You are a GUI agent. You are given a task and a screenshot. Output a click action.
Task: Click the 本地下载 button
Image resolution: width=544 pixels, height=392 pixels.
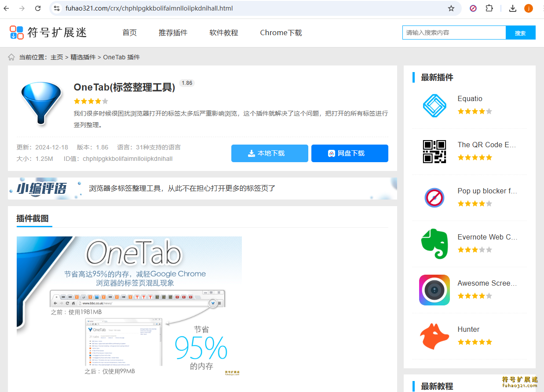tap(270, 153)
